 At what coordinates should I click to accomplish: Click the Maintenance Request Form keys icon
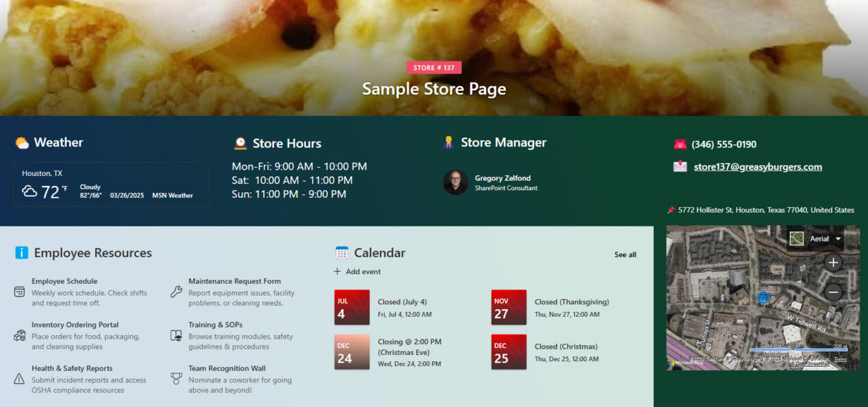(x=175, y=290)
